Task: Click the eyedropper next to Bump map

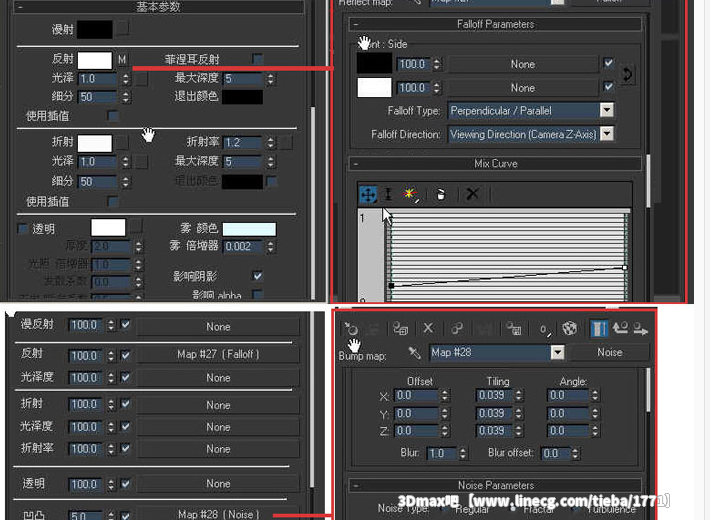Action: (x=414, y=352)
